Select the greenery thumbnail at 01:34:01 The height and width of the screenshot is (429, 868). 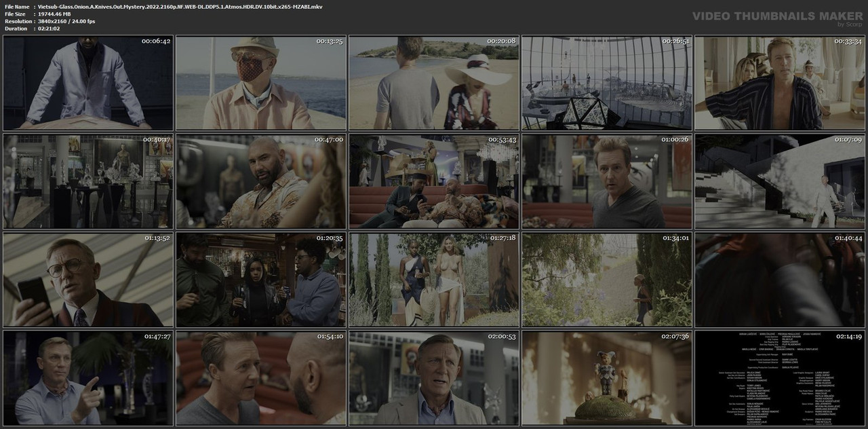(607, 280)
